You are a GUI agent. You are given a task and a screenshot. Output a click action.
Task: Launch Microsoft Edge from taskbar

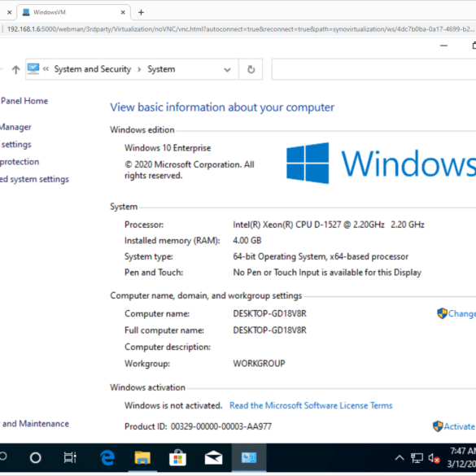pyautogui.click(x=107, y=457)
